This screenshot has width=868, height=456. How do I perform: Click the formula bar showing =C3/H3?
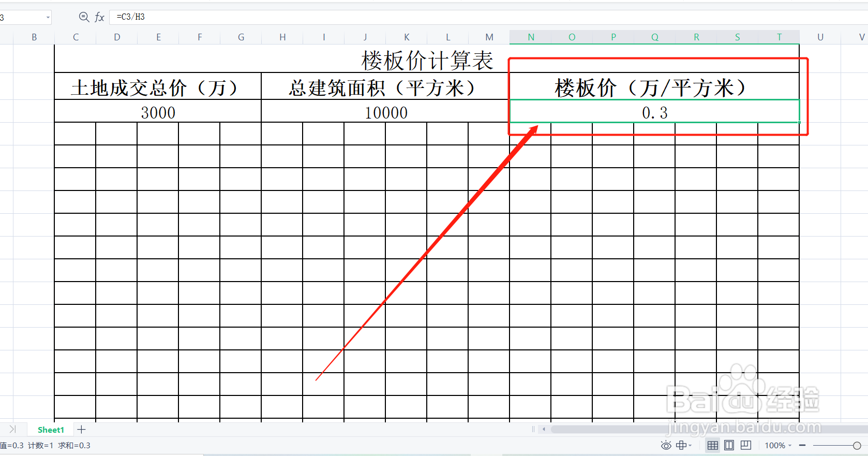tap(489, 17)
